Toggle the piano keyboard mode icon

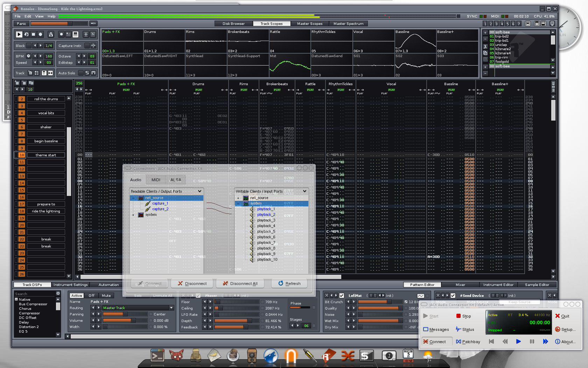point(75,34)
